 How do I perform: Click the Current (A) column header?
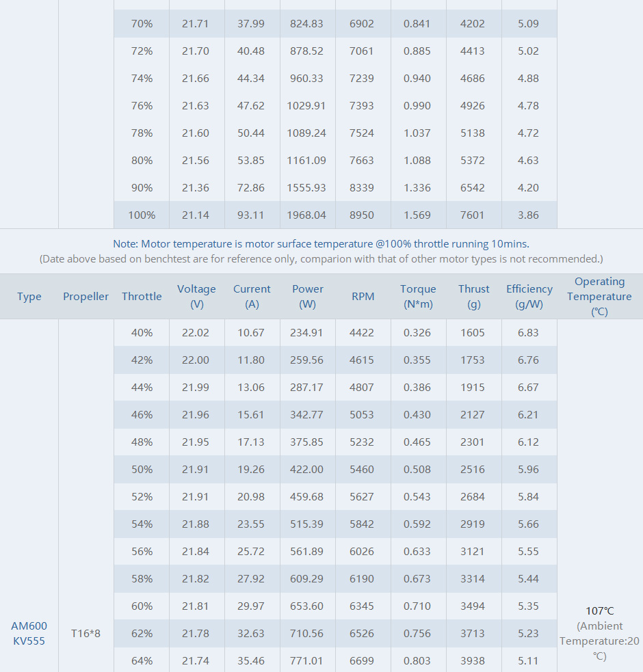(x=252, y=297)
